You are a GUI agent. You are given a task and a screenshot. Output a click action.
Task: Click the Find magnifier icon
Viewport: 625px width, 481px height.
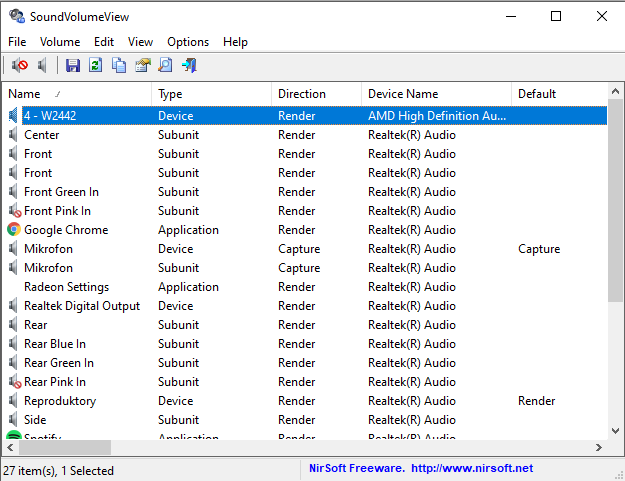click(165, 66)
